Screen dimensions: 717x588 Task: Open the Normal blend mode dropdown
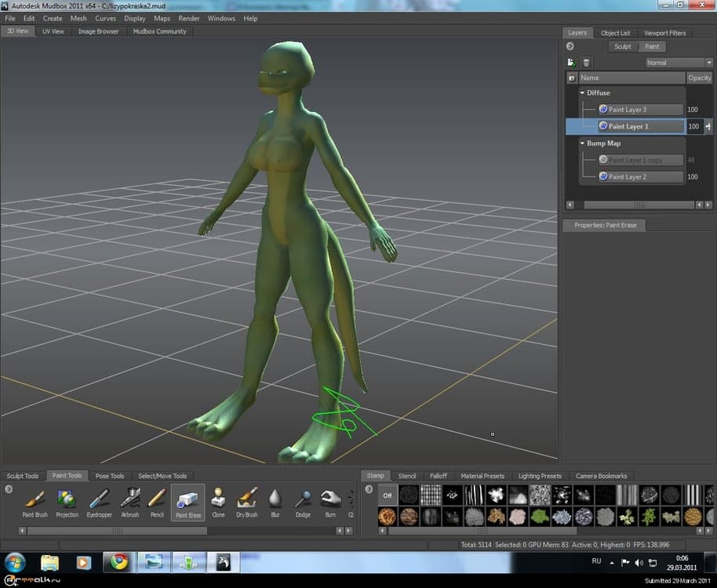[x=678, y=63]
